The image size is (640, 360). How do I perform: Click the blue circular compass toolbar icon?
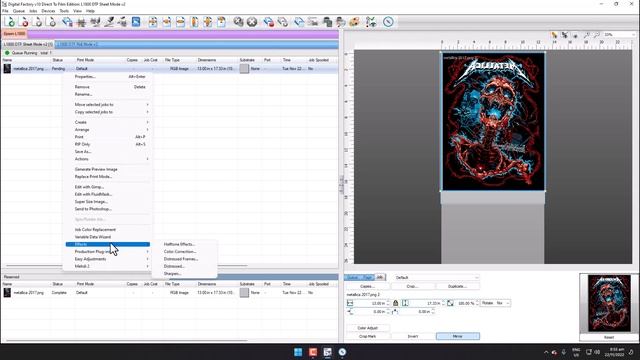tap(388, 22)
